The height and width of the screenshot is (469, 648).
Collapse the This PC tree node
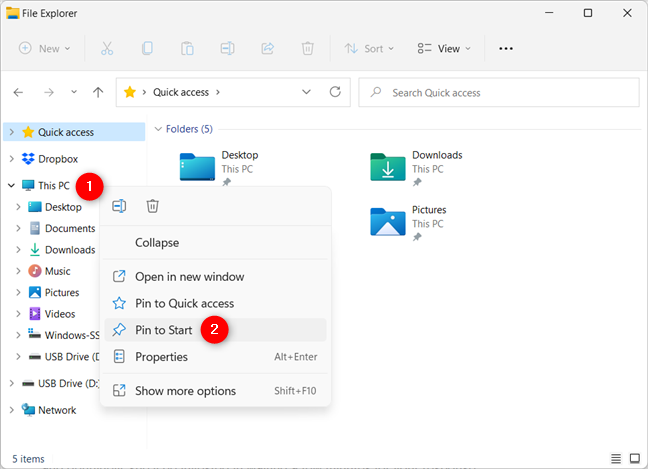(11, 186)
